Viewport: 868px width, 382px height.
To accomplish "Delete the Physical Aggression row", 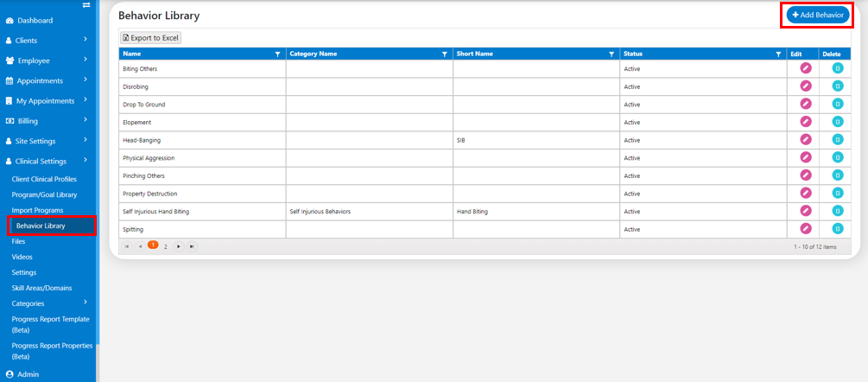I will pyautogui.click(x=838, y=158).
